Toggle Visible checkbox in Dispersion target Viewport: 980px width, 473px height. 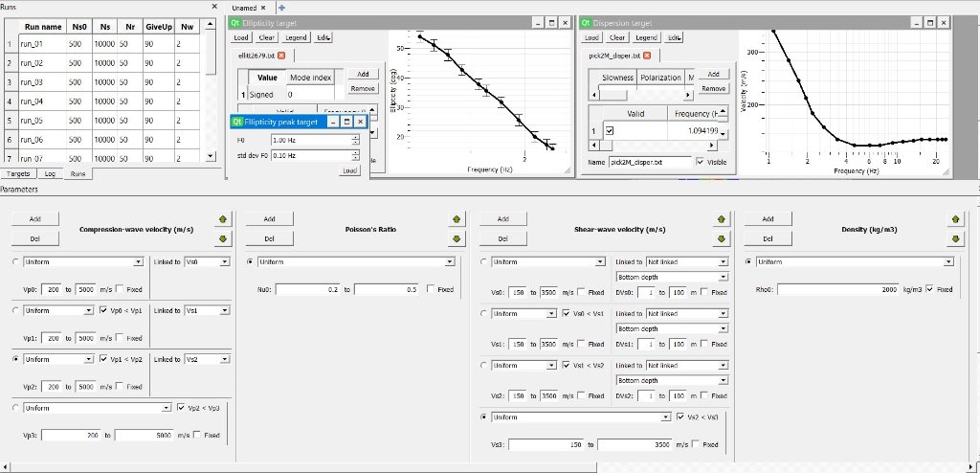pos(700,163)
